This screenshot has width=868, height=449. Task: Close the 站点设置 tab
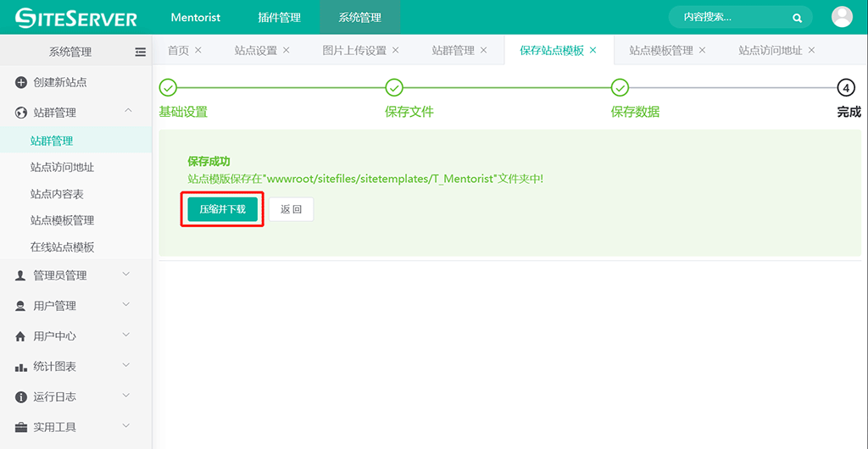287,51
